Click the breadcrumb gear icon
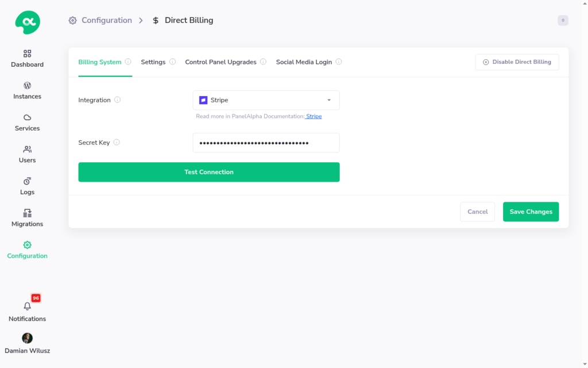This screenshot has width=588, height=368. (73, 20)
